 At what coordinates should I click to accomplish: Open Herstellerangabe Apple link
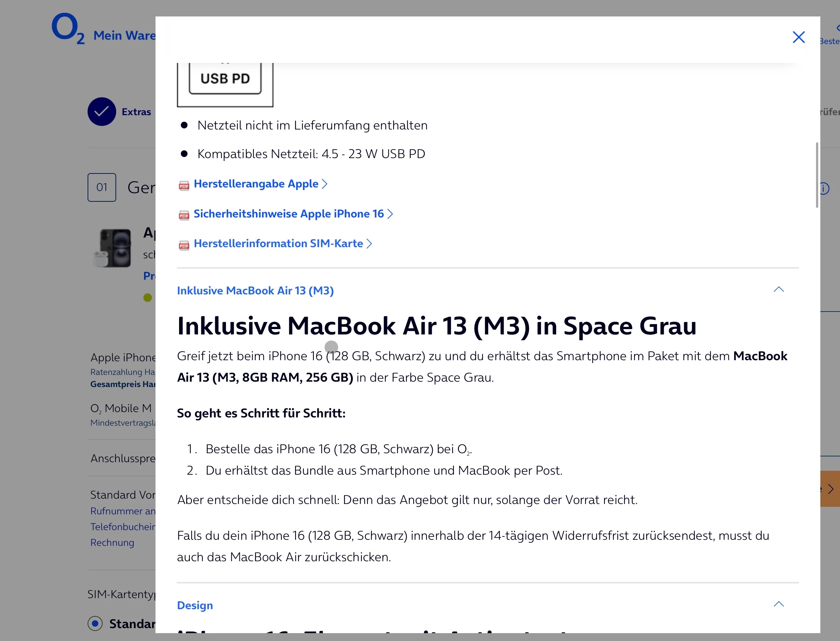pyautogui.click(x=256, y=184)
